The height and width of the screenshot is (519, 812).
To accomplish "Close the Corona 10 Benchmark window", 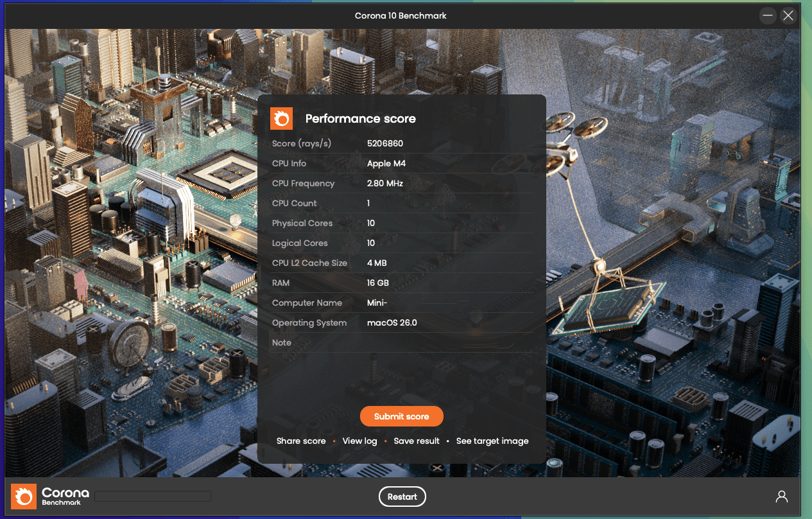I will click(x=788, y=16).
